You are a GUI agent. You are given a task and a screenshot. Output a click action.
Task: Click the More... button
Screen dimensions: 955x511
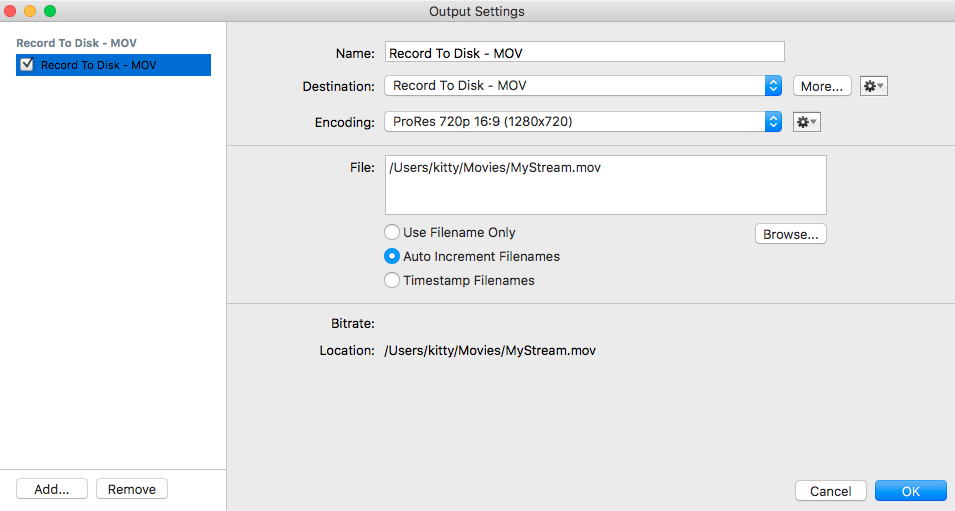822,86
